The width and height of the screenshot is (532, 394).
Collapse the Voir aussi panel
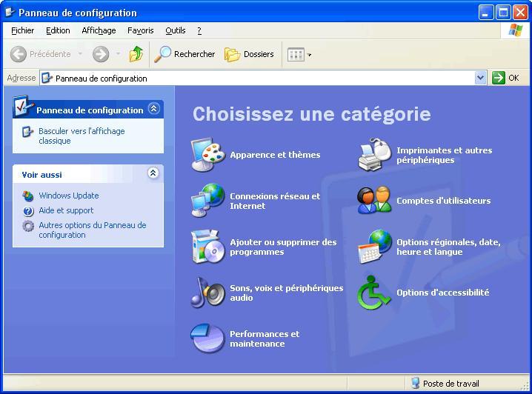(x=153, y=173)
